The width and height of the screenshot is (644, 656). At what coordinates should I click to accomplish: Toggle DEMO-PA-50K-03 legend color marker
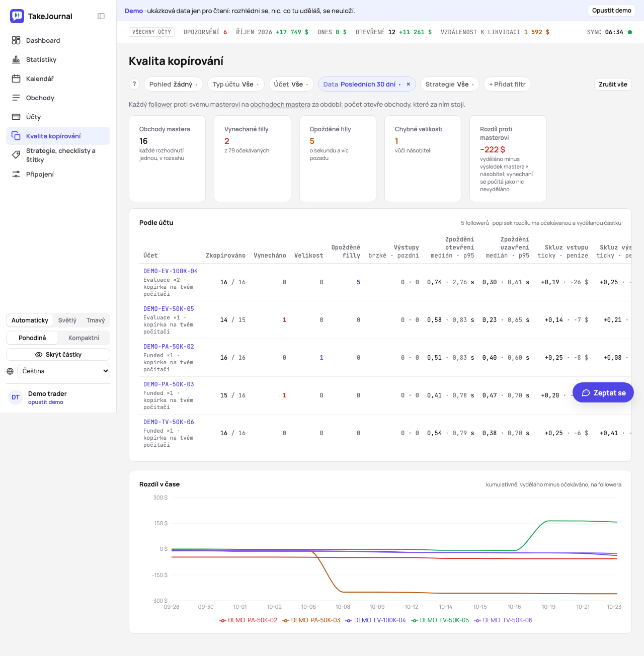pos(285,620)
